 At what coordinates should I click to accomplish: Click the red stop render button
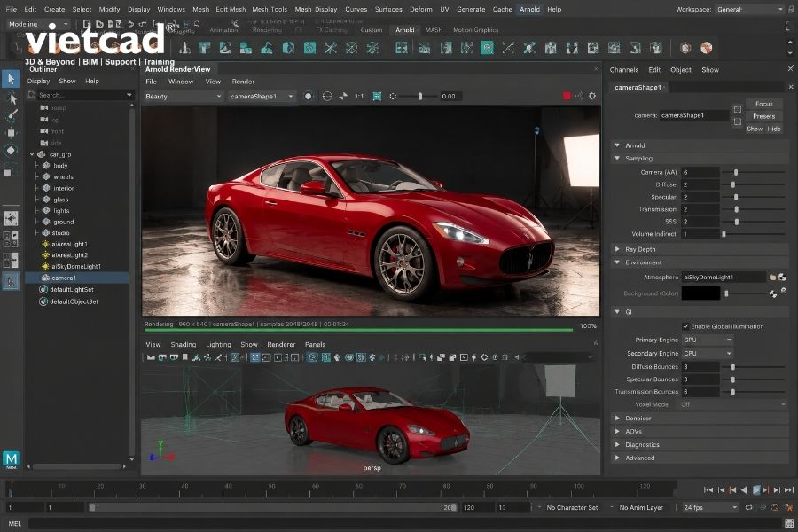coord(567,96)
